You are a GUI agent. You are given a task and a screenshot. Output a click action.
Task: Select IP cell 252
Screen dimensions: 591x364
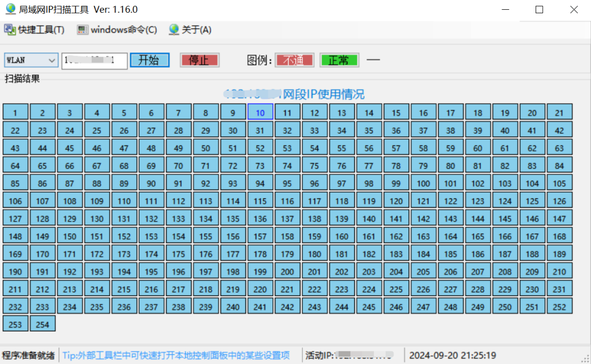559,307
